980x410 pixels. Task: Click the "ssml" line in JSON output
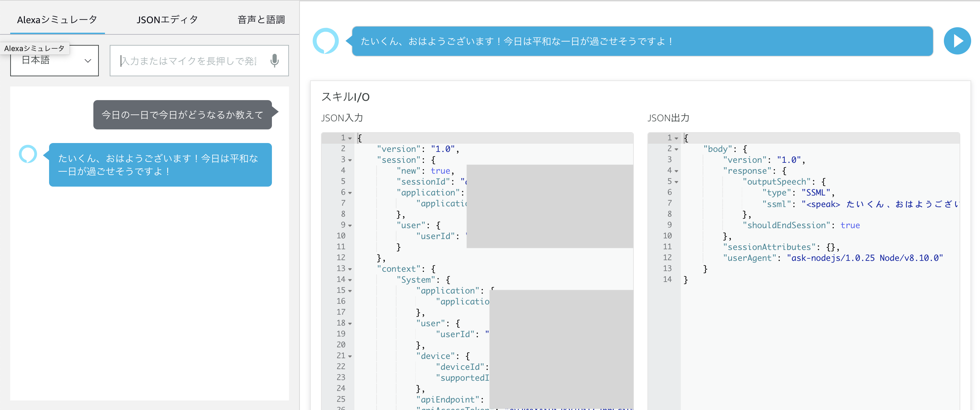(861, 204)
